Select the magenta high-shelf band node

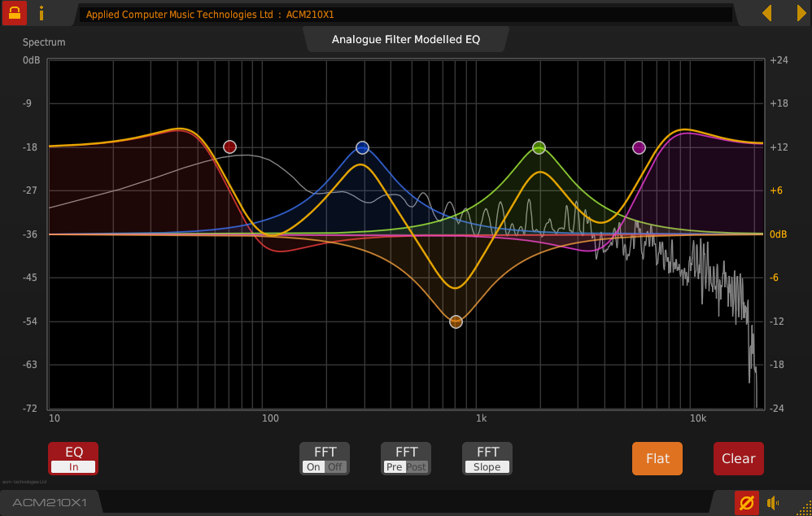pyautogui.click(x=639, y=147)
